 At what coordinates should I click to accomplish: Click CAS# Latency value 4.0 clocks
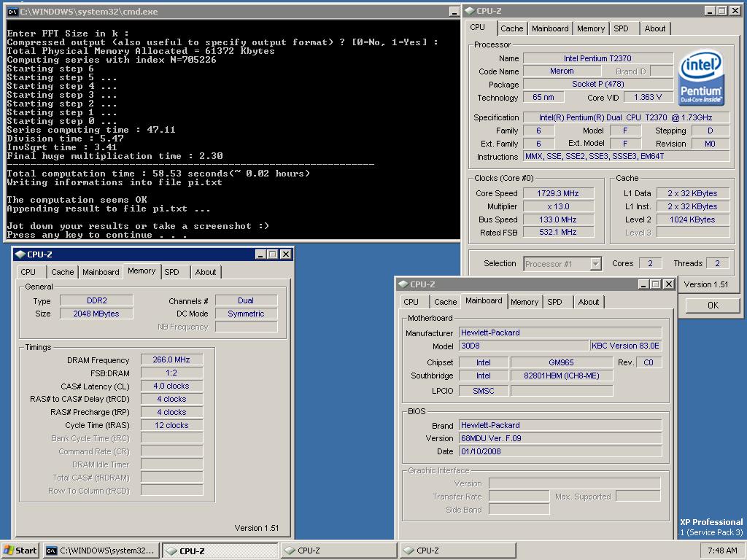(171, 386)
